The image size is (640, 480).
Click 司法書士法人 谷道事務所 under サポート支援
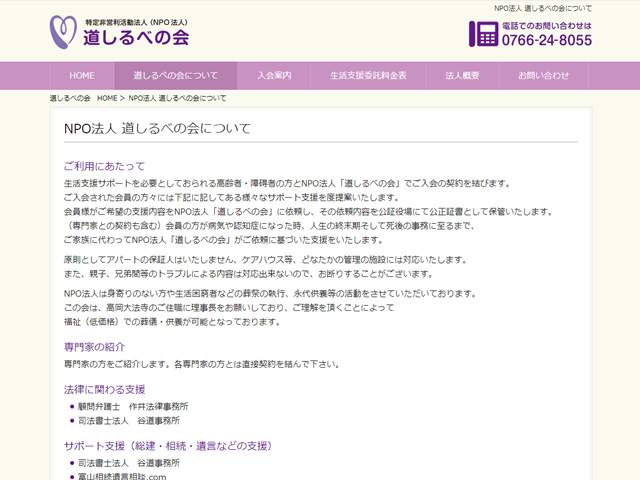tap(129, 463)
